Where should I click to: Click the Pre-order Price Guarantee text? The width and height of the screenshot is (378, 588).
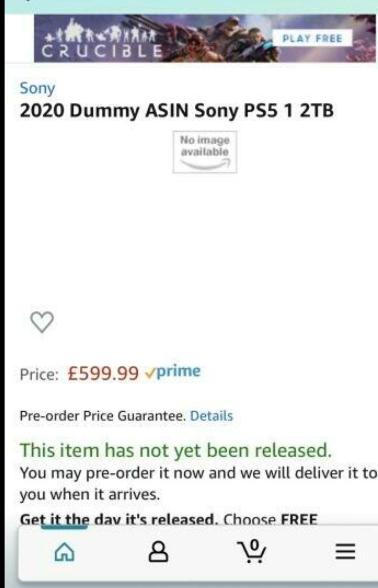(102, 416)
